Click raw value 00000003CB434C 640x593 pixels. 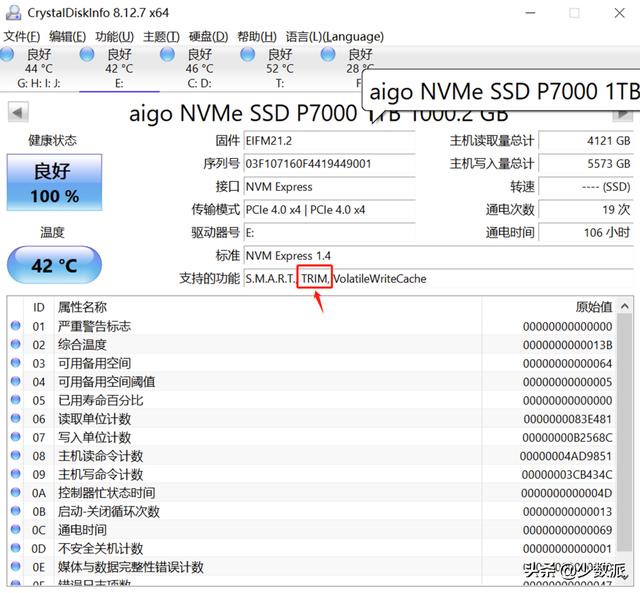tap(567, 475)
